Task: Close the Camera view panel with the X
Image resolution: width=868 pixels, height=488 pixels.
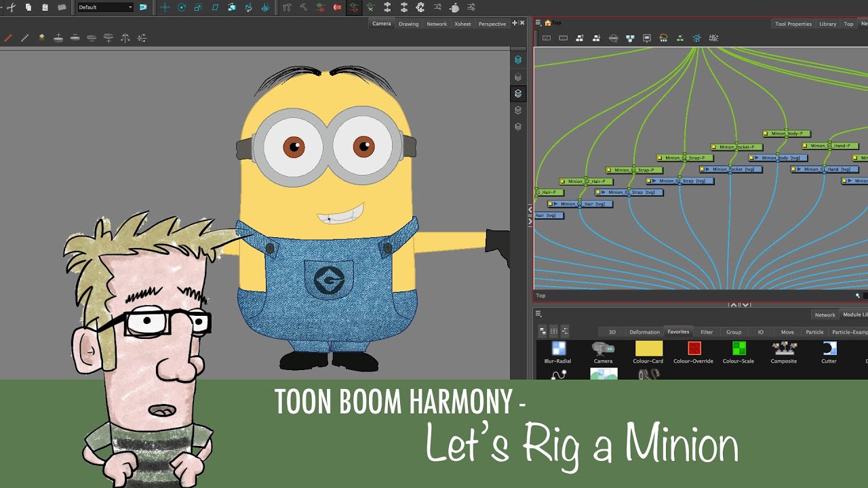Action: [522, 23]
